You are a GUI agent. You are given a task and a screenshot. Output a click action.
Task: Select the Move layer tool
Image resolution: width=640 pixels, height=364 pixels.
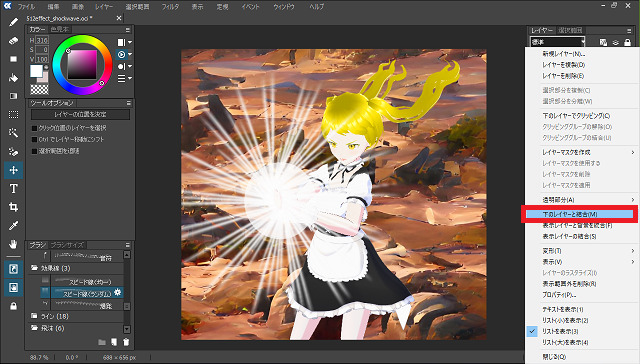(x=13, y=170)
